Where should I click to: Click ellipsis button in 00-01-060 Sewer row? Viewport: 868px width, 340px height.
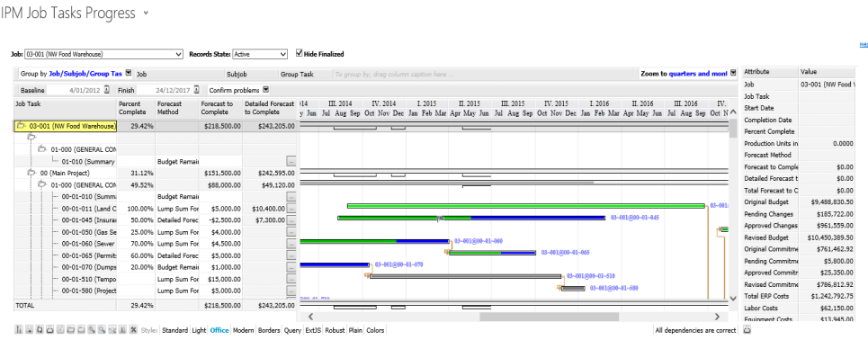click(291, 244)
